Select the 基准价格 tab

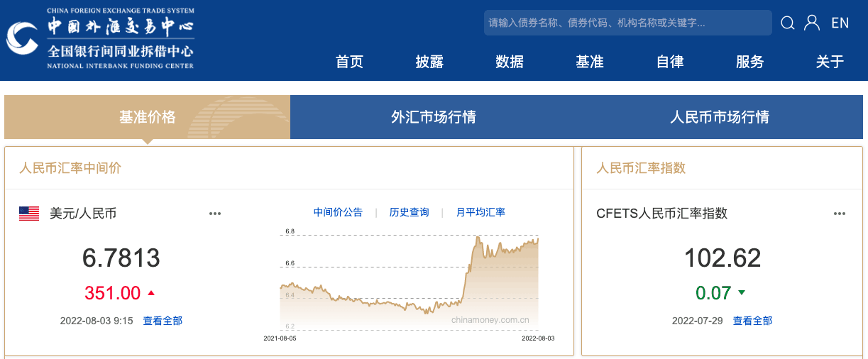[147, 117]
